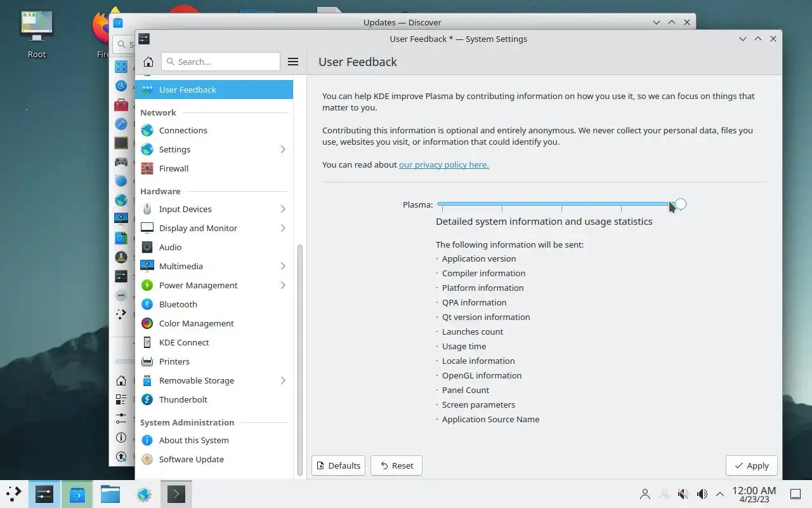Screen dimensions: 812x508
Task: Open the hamburger menu beside search
Action: (293, 62)
